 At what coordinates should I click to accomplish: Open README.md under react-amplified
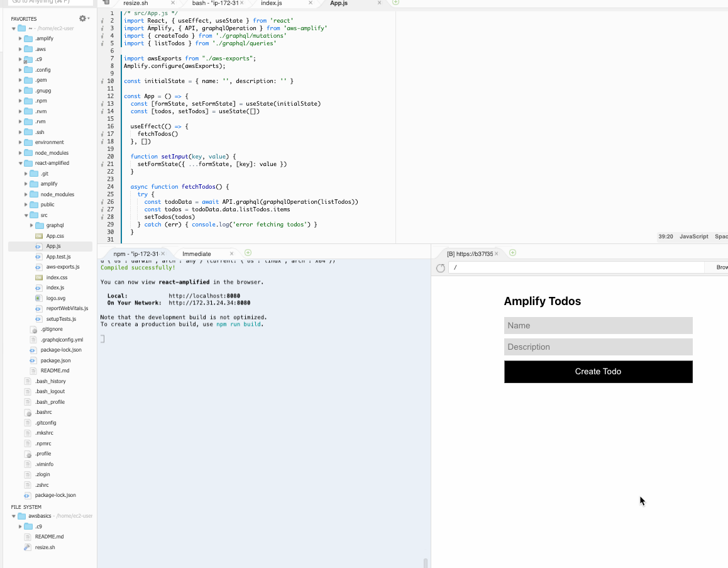[55, 370]
